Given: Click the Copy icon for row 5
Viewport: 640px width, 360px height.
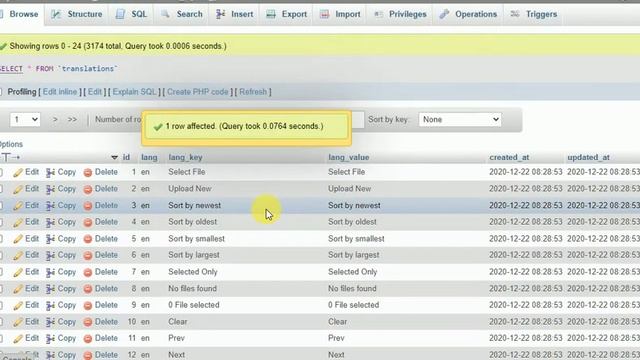Looking at the screenshot, I should click(50, 239).
